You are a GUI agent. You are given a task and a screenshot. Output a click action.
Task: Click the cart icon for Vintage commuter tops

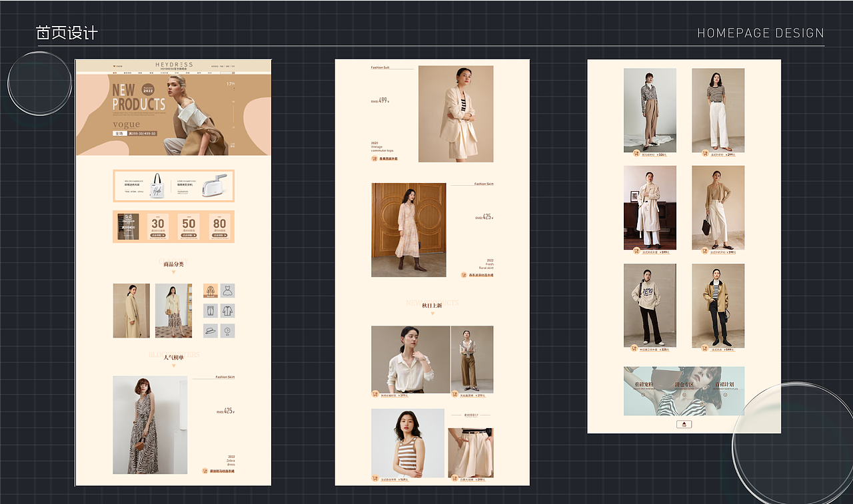pos(375,158)
